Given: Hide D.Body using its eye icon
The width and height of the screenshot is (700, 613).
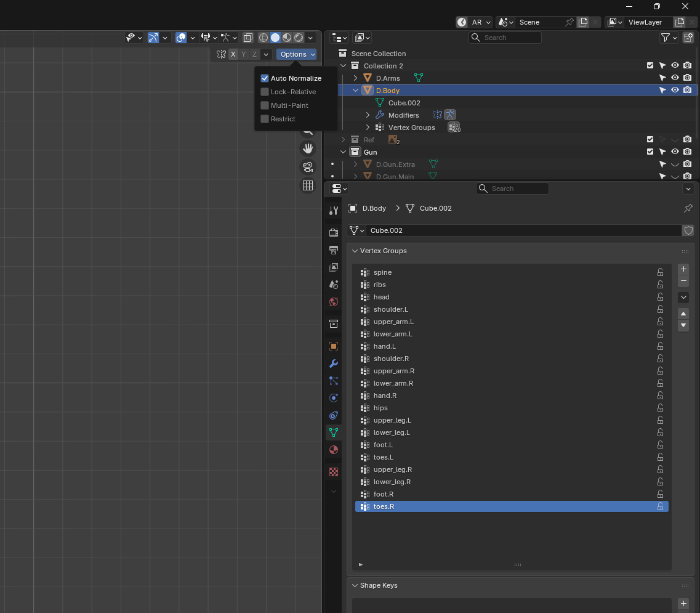Looking at the screenshot, I should click(675, 90).
